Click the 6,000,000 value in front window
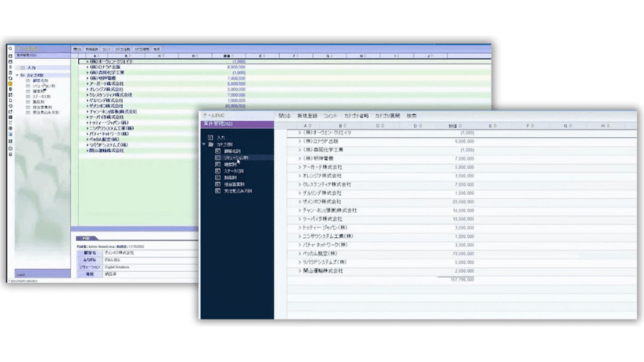This screenshot has height=362, width=644. [464, 142]
